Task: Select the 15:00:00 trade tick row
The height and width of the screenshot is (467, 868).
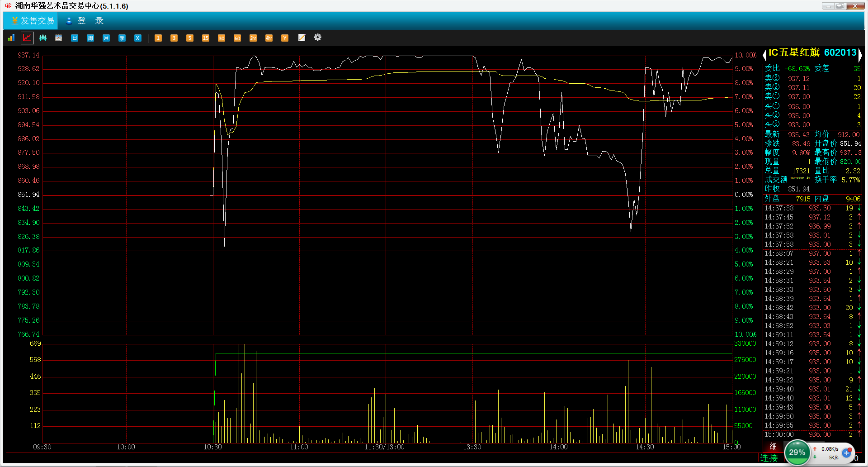Action: pos(812,434)
